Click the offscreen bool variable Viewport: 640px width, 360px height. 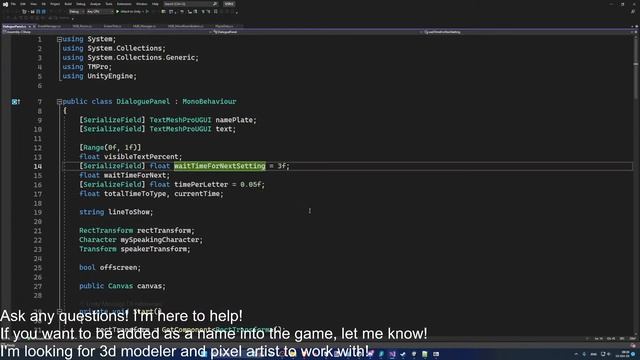[118, 268]
